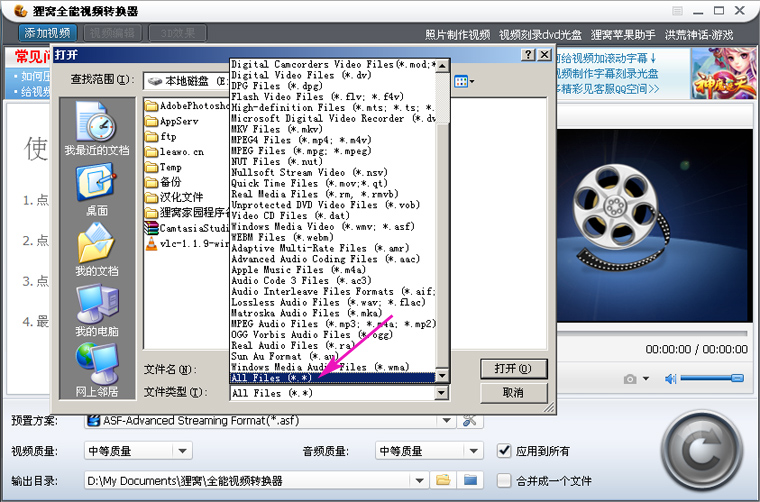The height and width of the screenshot is (502, 760).
Task: Enable the 合并成一个文件 checkbox
Action: click(504, 481)
